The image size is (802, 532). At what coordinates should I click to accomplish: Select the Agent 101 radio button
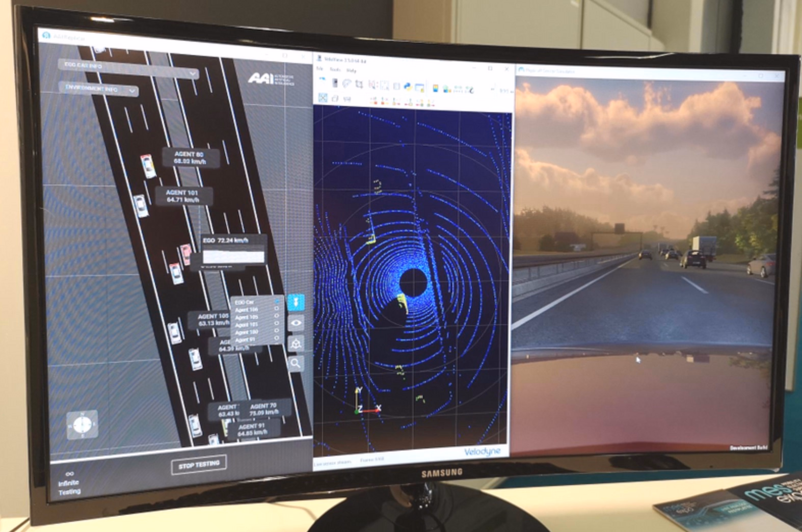[277, 323]
